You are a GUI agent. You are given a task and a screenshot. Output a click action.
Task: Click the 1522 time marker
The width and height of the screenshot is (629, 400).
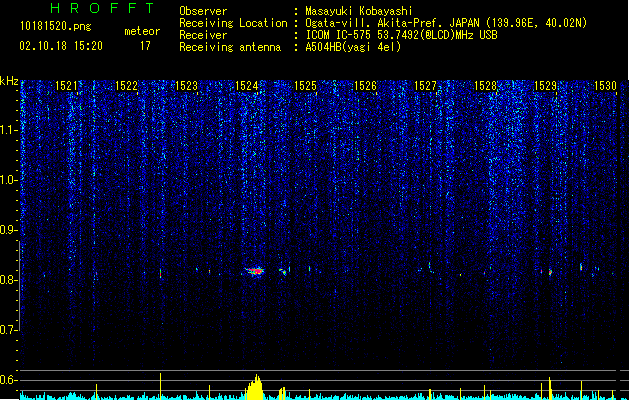126,86
